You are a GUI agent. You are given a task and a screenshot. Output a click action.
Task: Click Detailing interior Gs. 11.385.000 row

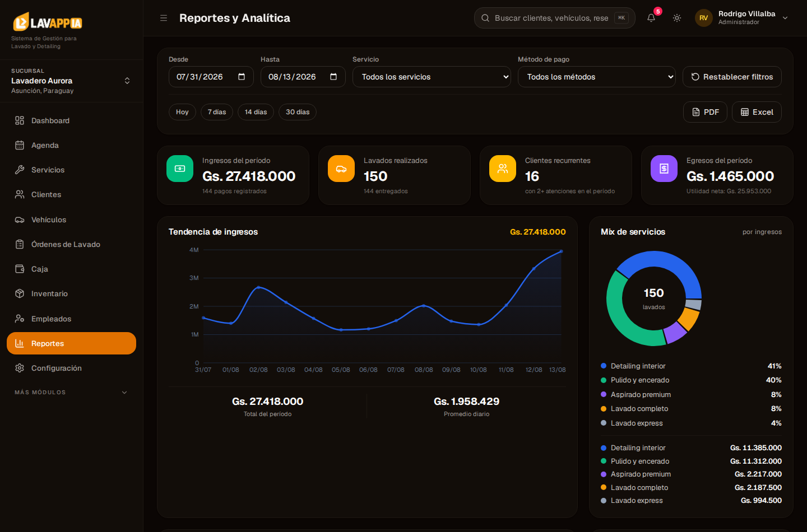[691, 448]
